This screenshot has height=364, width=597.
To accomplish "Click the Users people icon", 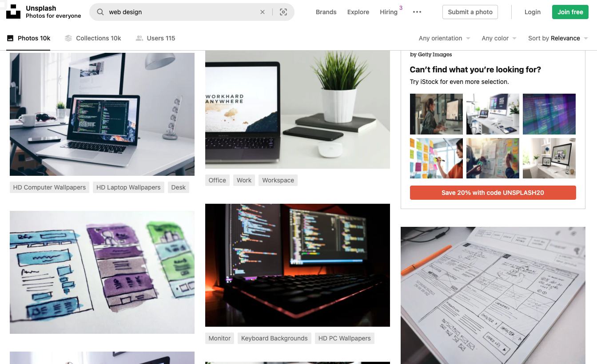I will (139, 38).
